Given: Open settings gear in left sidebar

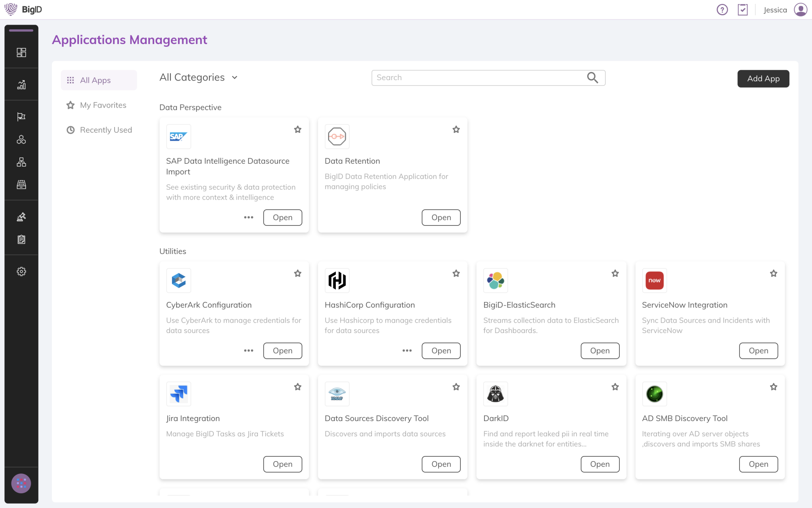Looking at the screenshot, I should [21, 271].
